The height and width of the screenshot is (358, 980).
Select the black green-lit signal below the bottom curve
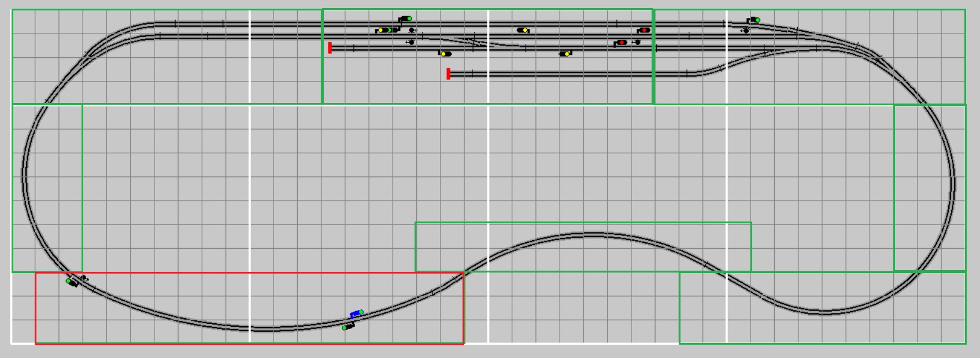click(347, 327)
